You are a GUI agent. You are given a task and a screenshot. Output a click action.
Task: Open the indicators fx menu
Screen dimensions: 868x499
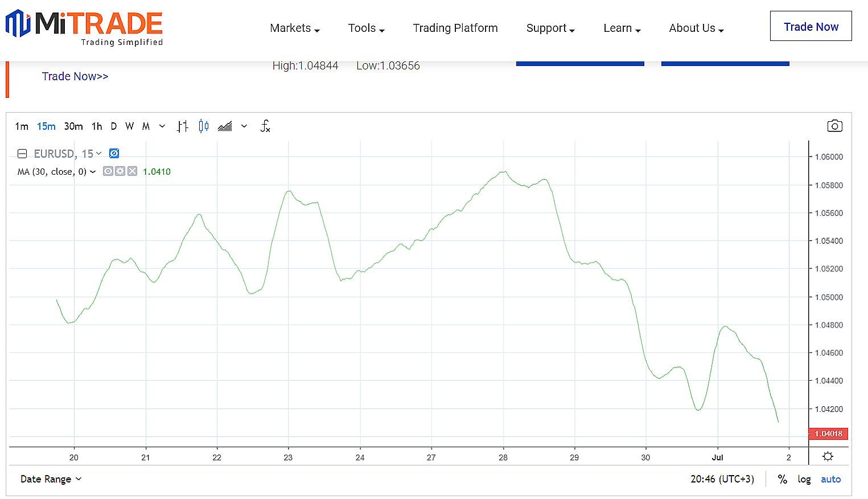click(265, 126)
